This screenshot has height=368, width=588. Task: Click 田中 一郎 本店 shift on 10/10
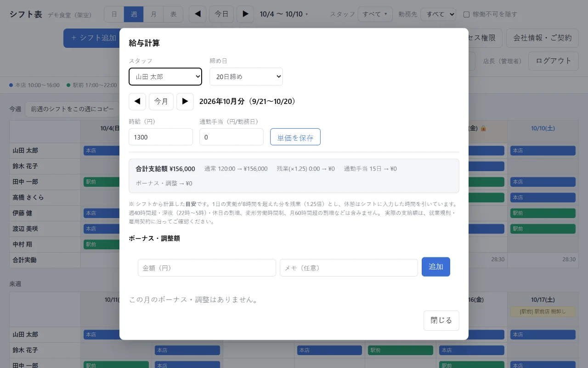point(543,182)
